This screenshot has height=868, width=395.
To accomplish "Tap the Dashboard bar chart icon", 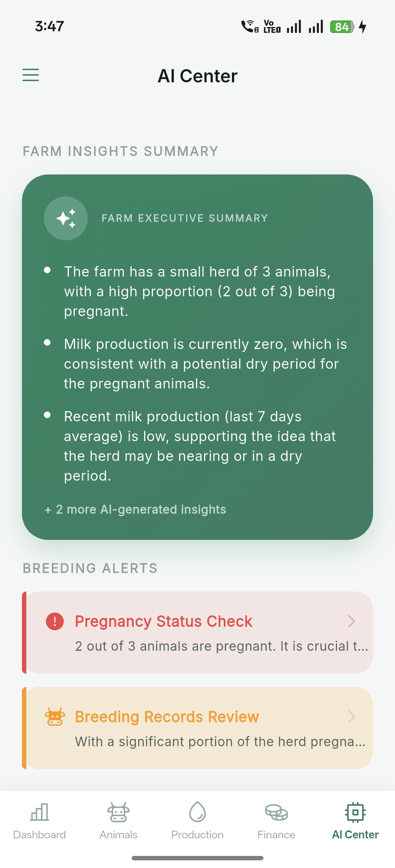I will (39, 812).
